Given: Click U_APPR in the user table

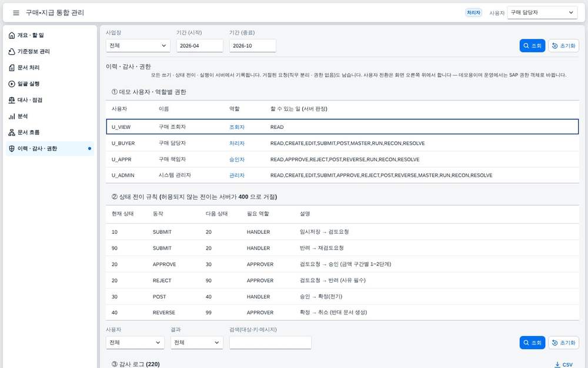Looking at the screenshot, I should point(121,159).
